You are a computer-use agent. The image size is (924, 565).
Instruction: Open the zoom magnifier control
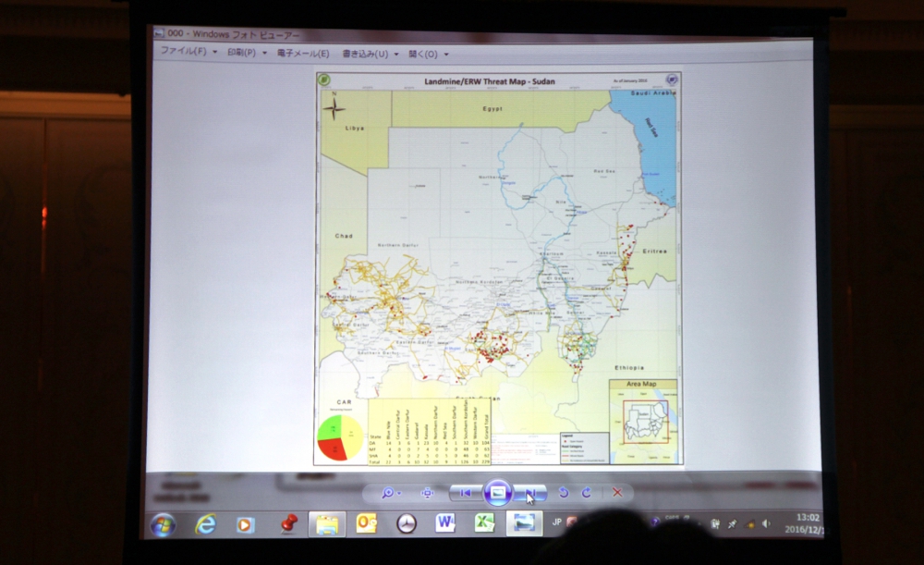[x=389, y=493]
